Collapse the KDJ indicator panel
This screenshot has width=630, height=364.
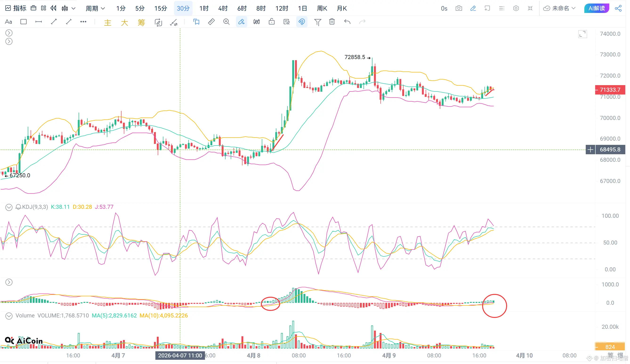[x=9, y=207]
